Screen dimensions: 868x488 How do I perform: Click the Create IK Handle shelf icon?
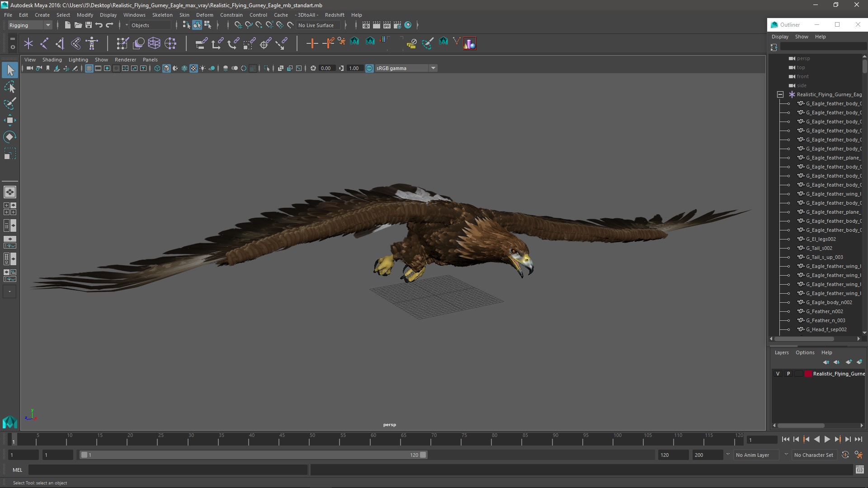pos(60,43)
